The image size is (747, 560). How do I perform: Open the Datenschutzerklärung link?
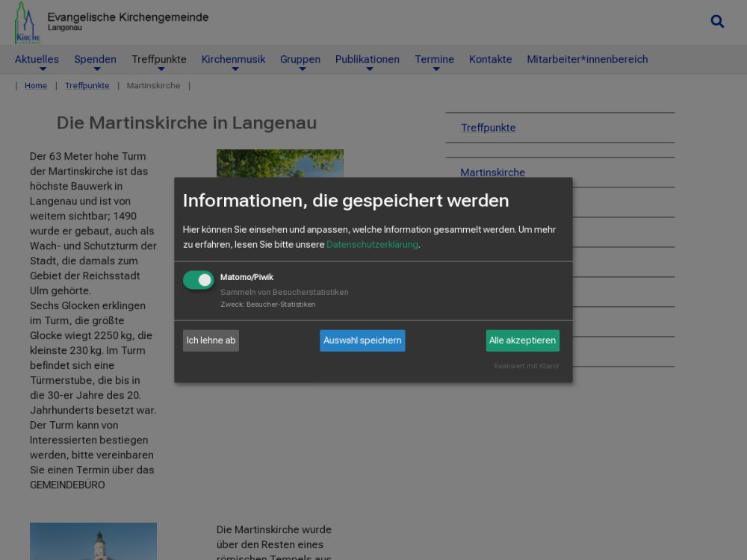pyautogui.click(x=372, y=244)
